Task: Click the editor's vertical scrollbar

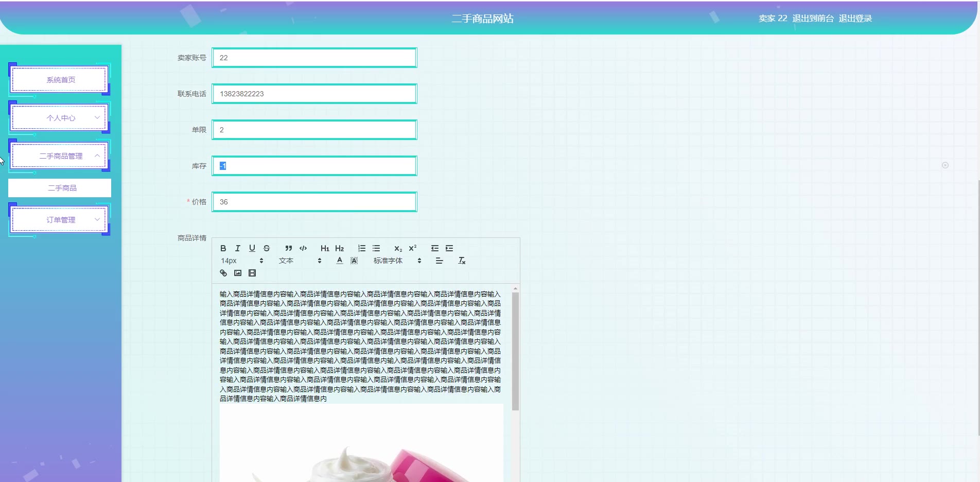Action: tap(515, 351)
